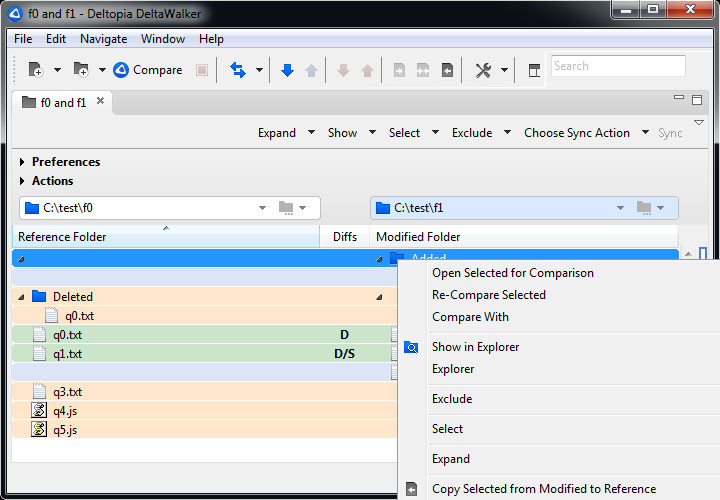
Task: Click the q4.js script file icon
Action: [x=40, y=410]
